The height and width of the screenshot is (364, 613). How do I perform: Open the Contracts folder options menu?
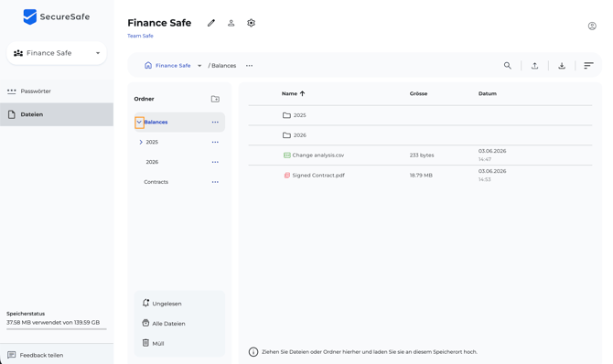click(215, 182)
